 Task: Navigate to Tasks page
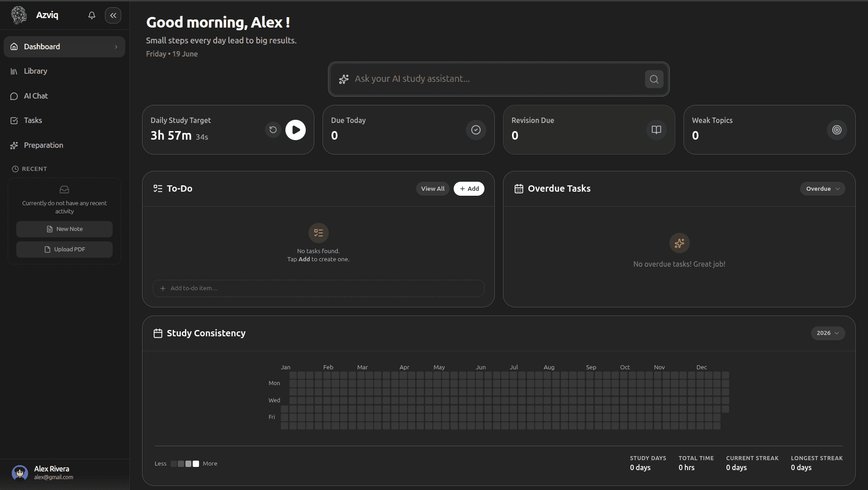click(64, 120)
